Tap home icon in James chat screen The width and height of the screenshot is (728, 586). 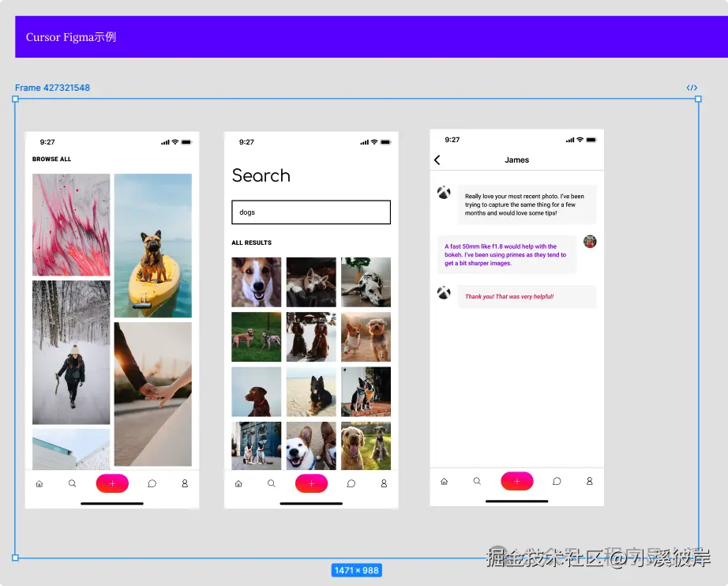(445, 482)
